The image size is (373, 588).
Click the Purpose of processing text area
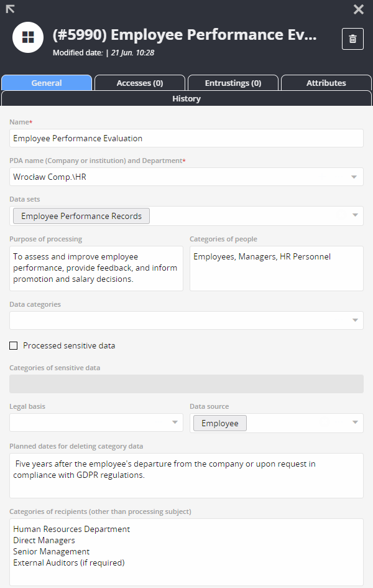96,268
